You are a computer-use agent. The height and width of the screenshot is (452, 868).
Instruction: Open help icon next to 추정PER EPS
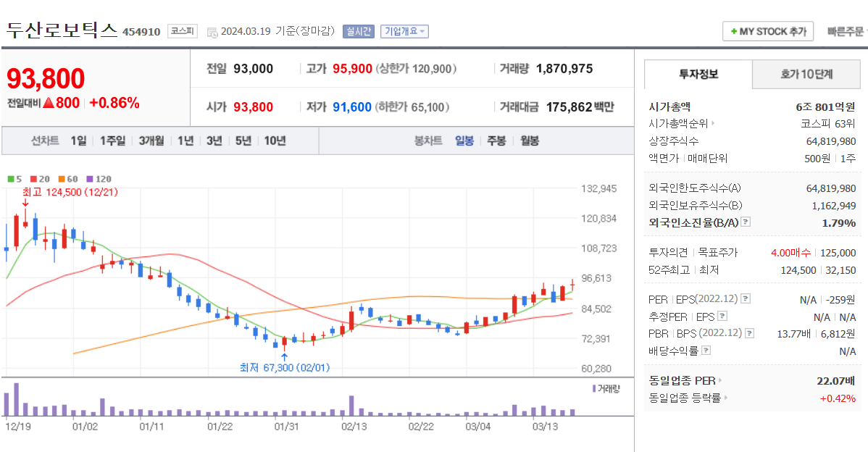click(722, 316)
